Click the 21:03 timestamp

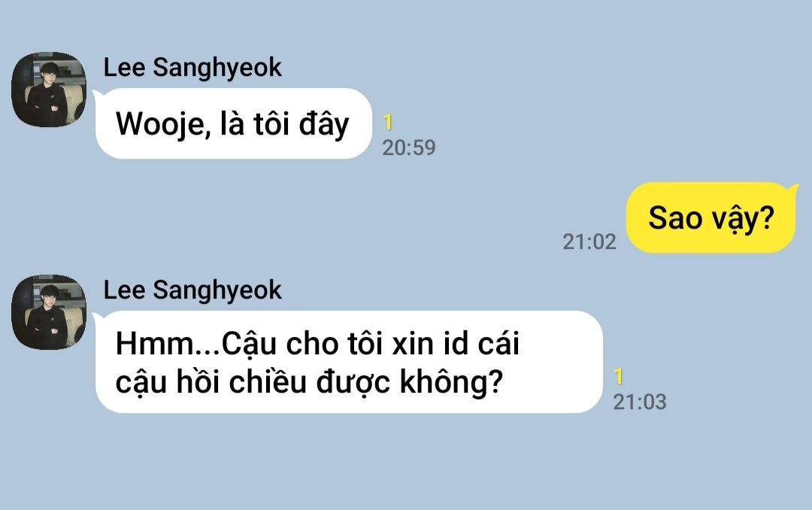[x=640, y=402]
